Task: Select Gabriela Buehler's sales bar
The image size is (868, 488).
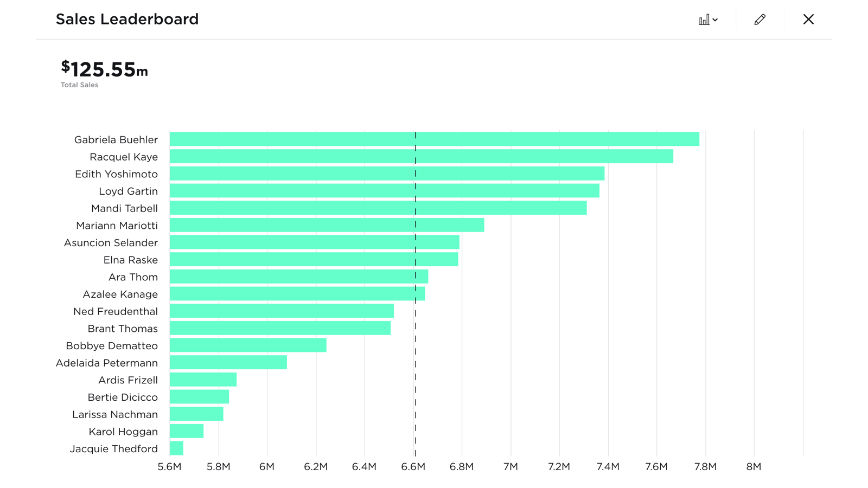Action: (x=434, y=139)
